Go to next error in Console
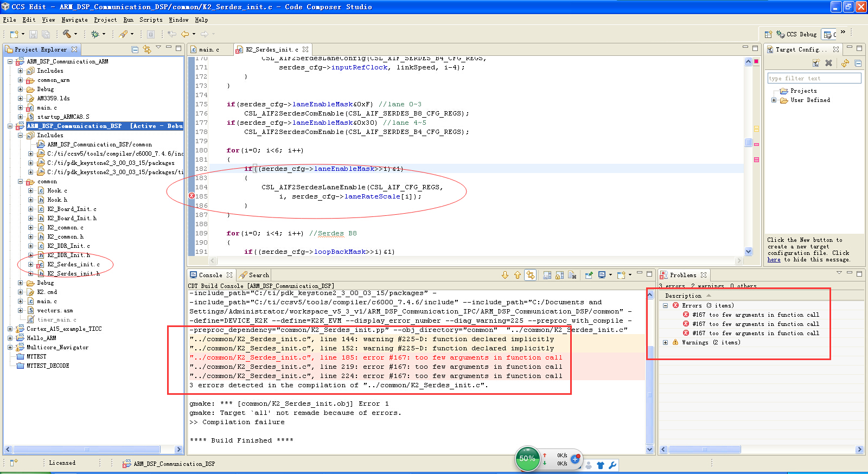 505,275
